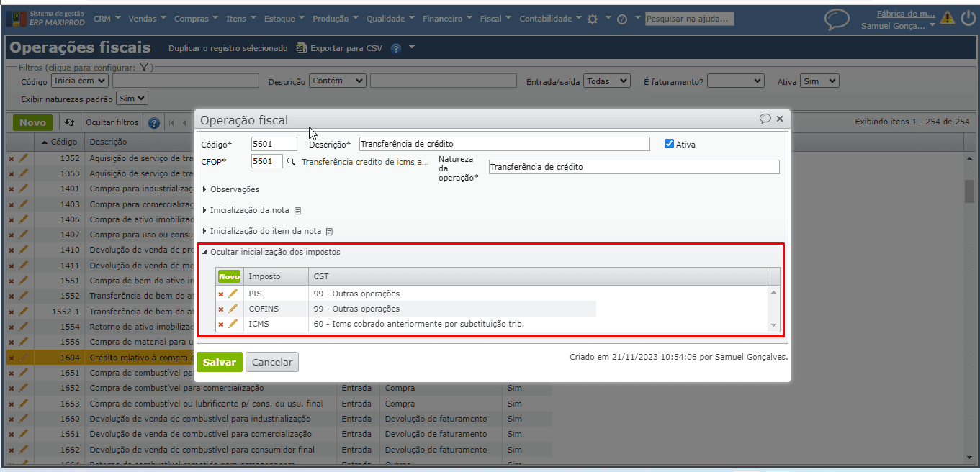Screen dimensions: 980x472
Task: Toggle the Ativa checkbox in dialog
Action: (669, 144)
